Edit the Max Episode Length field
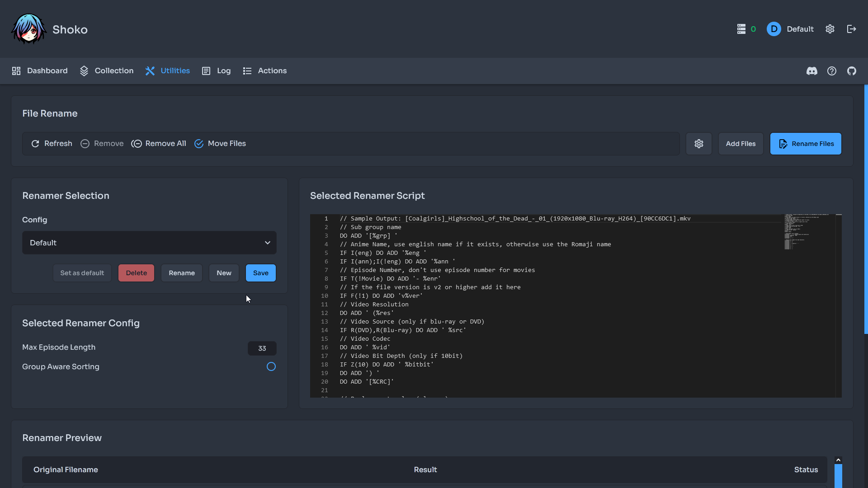Screen dimensions: 868x488 pyautogui.click(x=262, y=348)
